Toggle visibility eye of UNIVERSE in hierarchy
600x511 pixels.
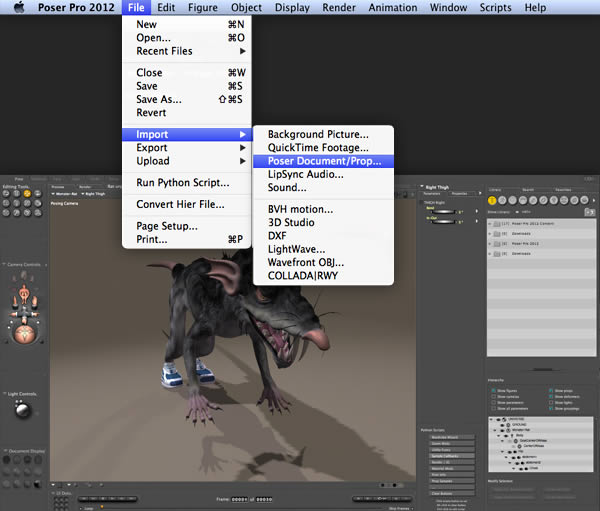click(x=499, y=420)
